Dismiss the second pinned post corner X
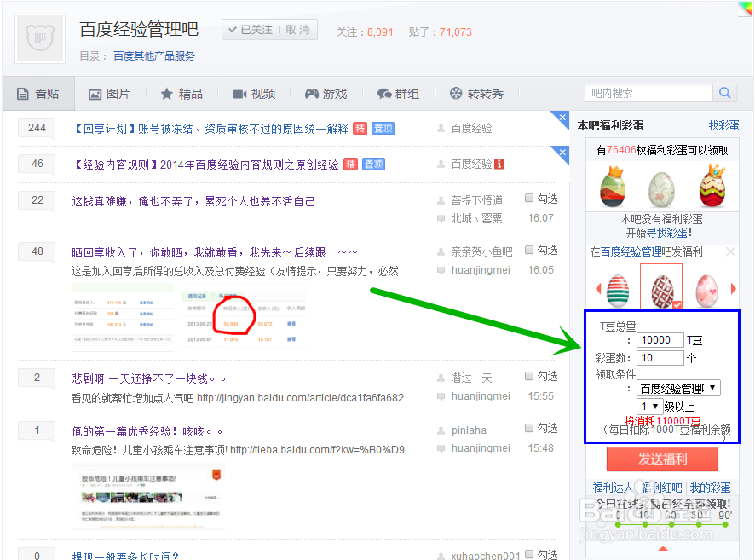755x560 pixels. [x=562, y=153]
